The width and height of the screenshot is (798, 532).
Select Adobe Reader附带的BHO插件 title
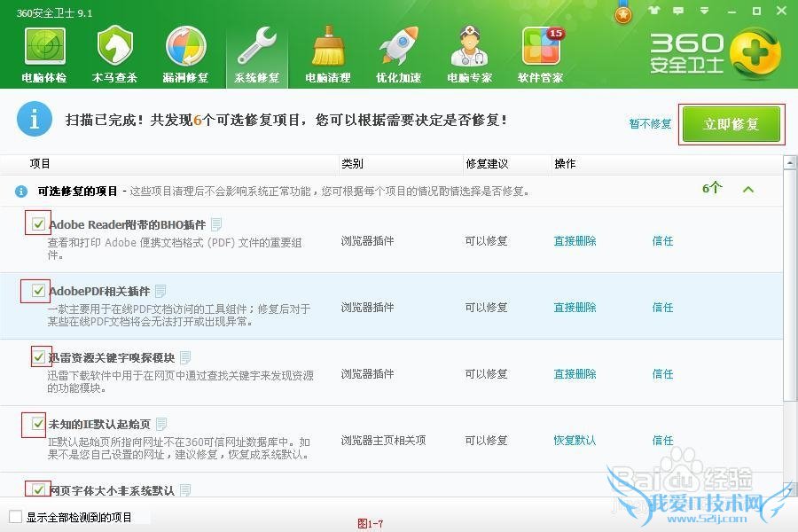pos(127,224)
